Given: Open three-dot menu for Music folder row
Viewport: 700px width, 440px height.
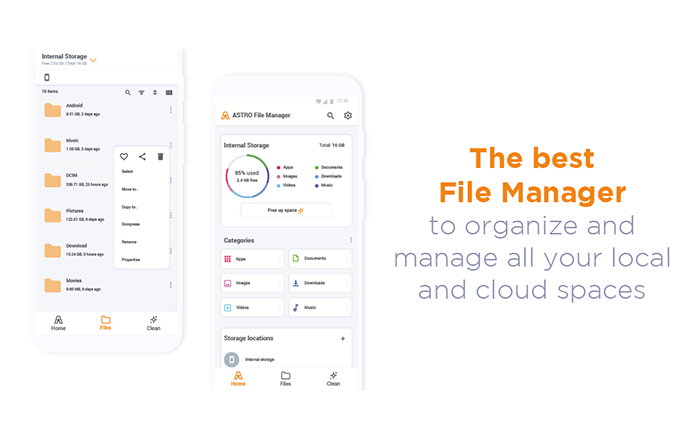Looking at the screenshot, I should (171, 145).
